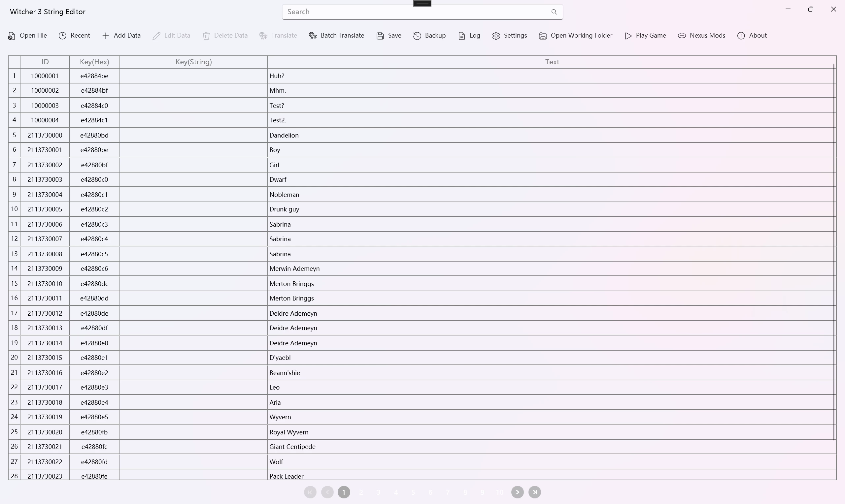
Task: Switch to page 5
Action: 413,492
